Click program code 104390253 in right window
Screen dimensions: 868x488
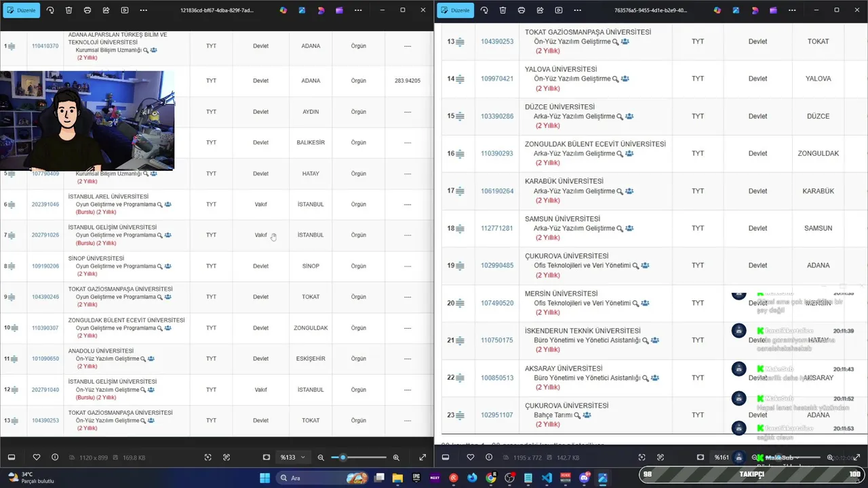(497, 41)
